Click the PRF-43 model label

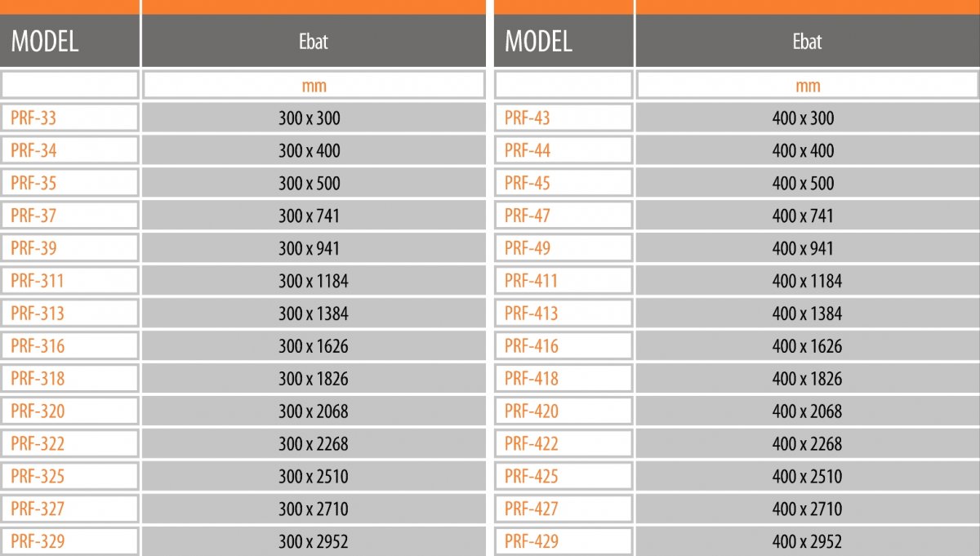point(528,118)
